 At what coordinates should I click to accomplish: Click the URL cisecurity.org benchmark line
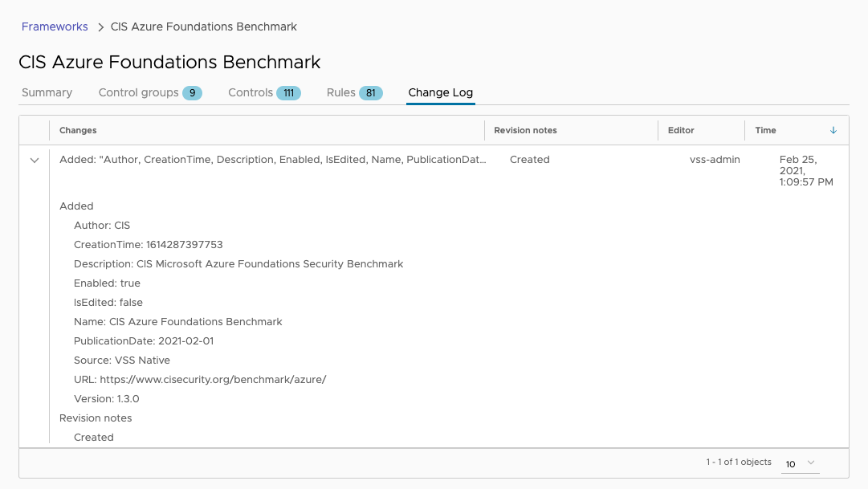tap(200, 379)
